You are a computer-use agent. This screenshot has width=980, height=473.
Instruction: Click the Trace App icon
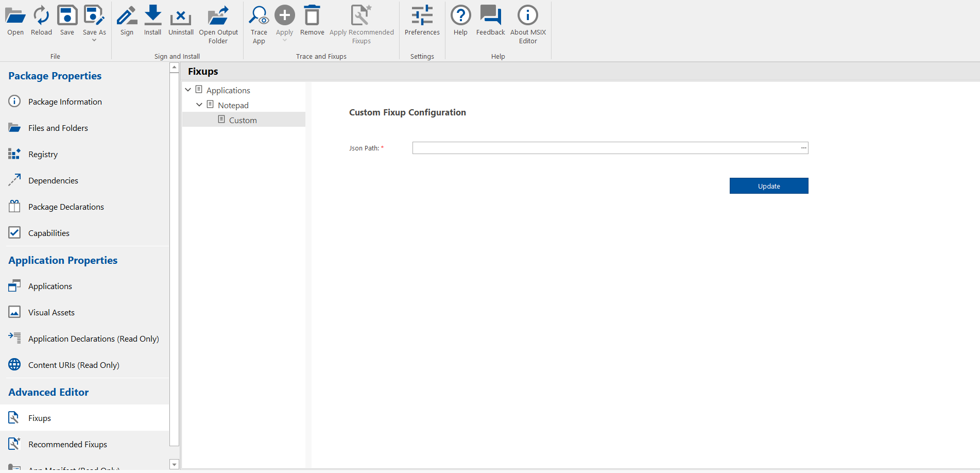(x=259, y=16)
